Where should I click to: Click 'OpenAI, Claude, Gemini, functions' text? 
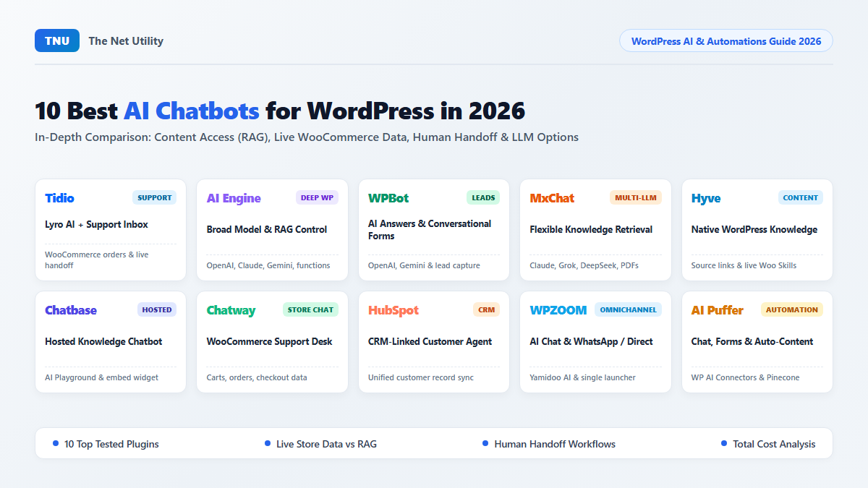[268, 265]
